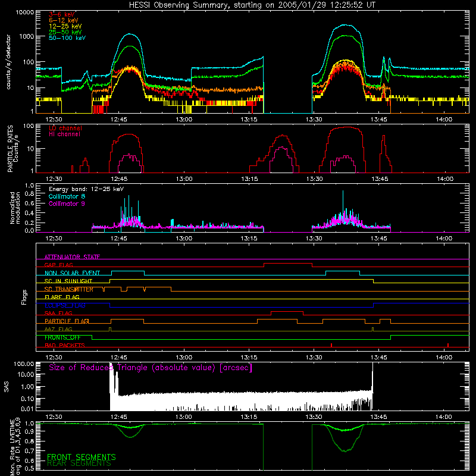Viewport: 476px width, 476px height.
Task: Click the '100.00' SAS y-axis value
Action: point(24,364)
